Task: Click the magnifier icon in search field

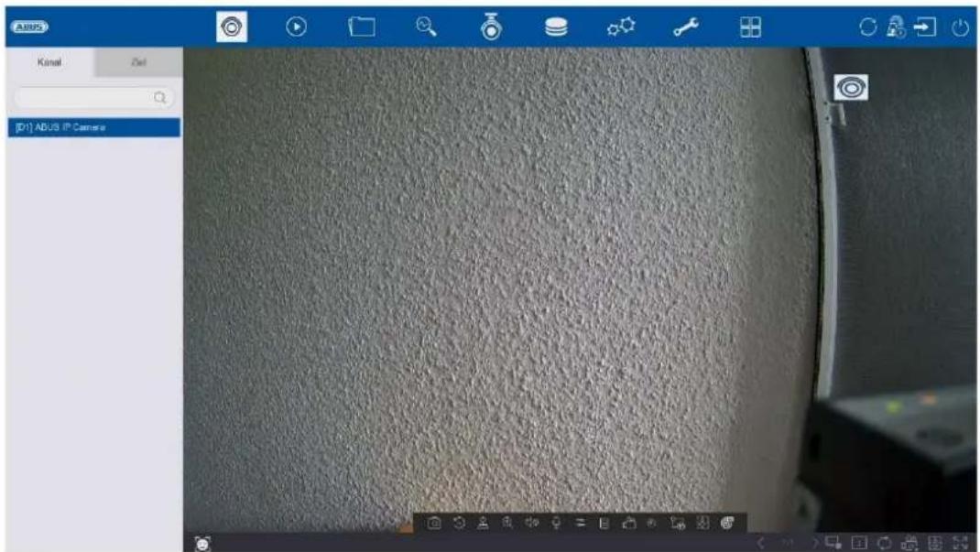Action: [160, 97]
